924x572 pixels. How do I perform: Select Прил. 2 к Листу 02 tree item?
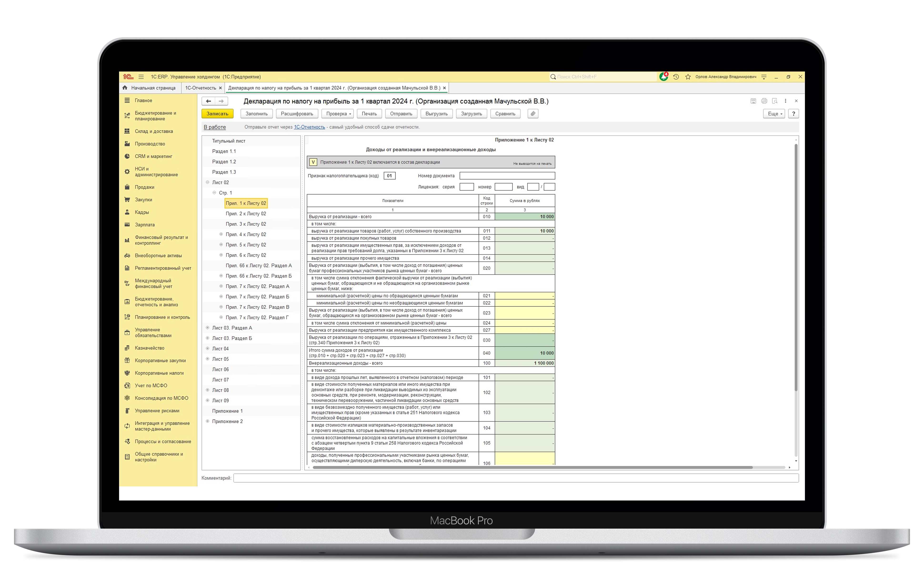tap(246, 213)
